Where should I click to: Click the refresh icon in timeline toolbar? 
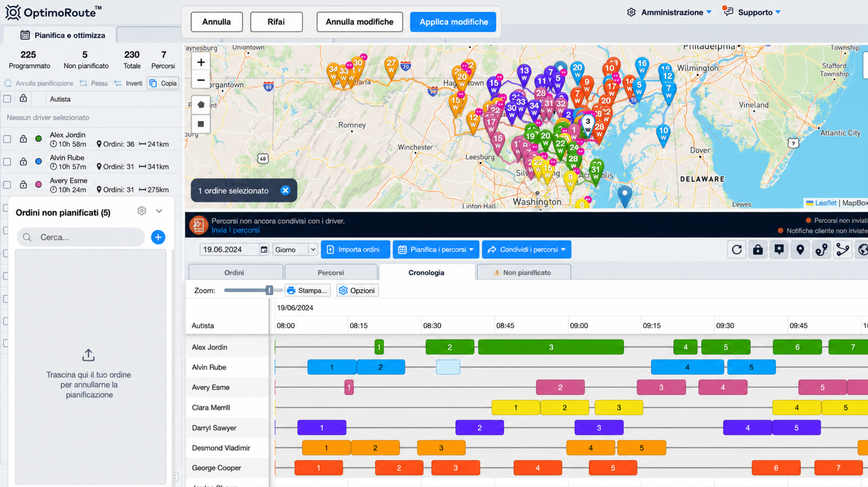(737, 250)
